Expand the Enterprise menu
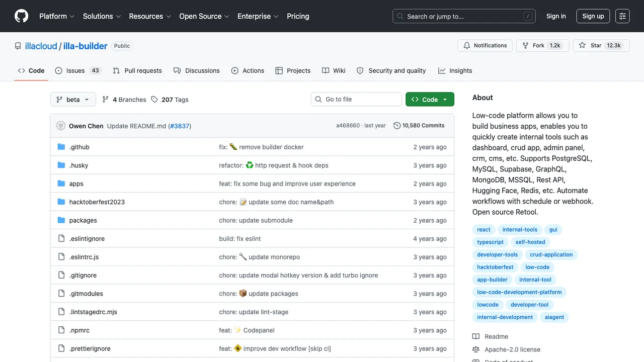The height and width of the screenshot is (362, 644). 258,16
